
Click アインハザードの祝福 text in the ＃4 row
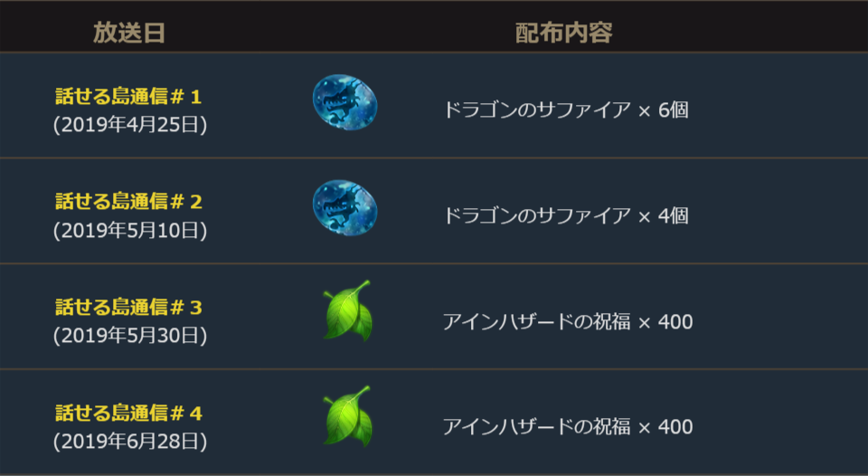coord(536,426)
